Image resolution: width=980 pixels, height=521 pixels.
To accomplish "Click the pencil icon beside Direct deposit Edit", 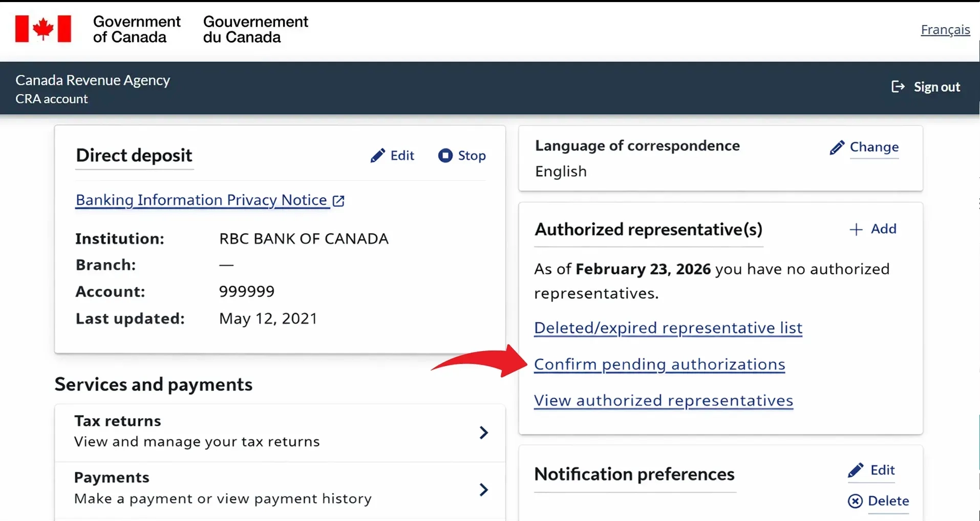I will coord(378,156).
